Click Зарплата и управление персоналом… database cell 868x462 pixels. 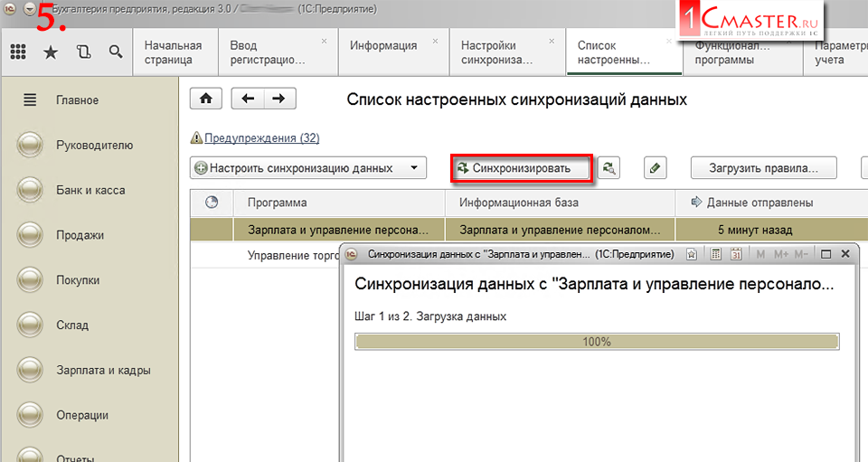pos(560,230)
